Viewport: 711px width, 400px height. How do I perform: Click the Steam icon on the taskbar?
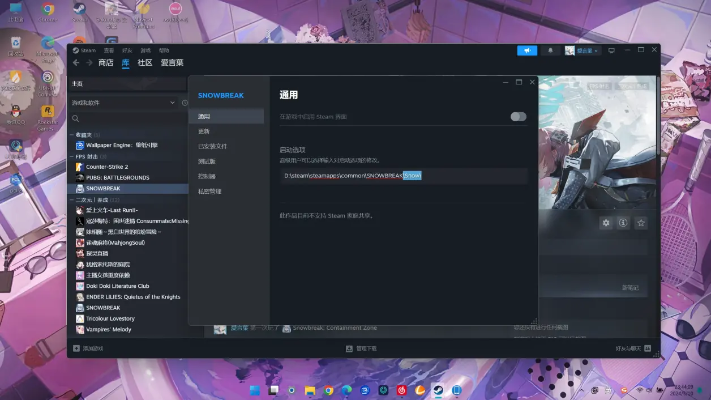click(x=438, y=390)
